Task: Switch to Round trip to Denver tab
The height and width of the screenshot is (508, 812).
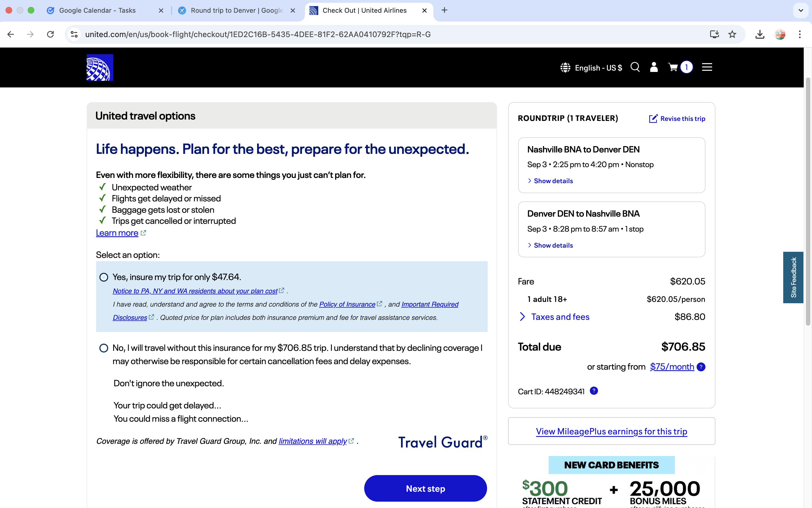Action: (x=237, y=11)
